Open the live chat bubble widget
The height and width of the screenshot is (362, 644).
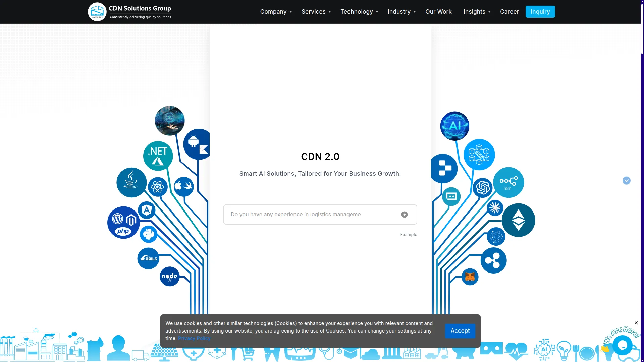tap(623, 345)
